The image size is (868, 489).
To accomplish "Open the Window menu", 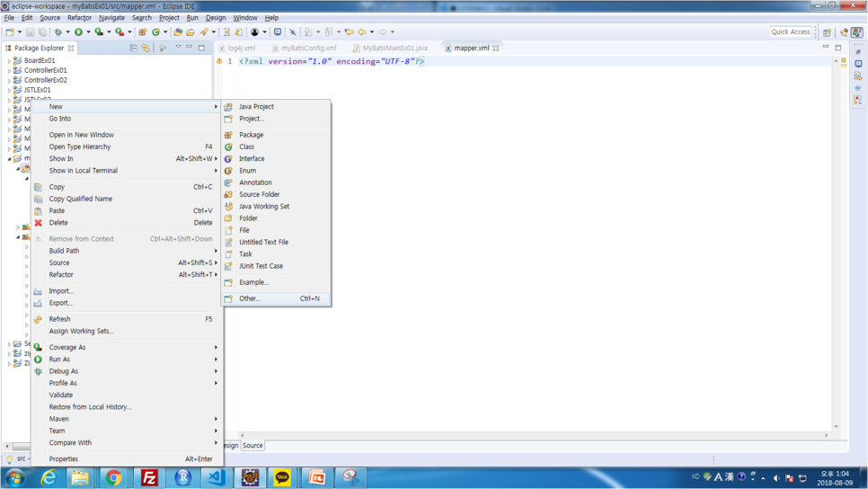I will pyautogui.click(x=244, y=18).
